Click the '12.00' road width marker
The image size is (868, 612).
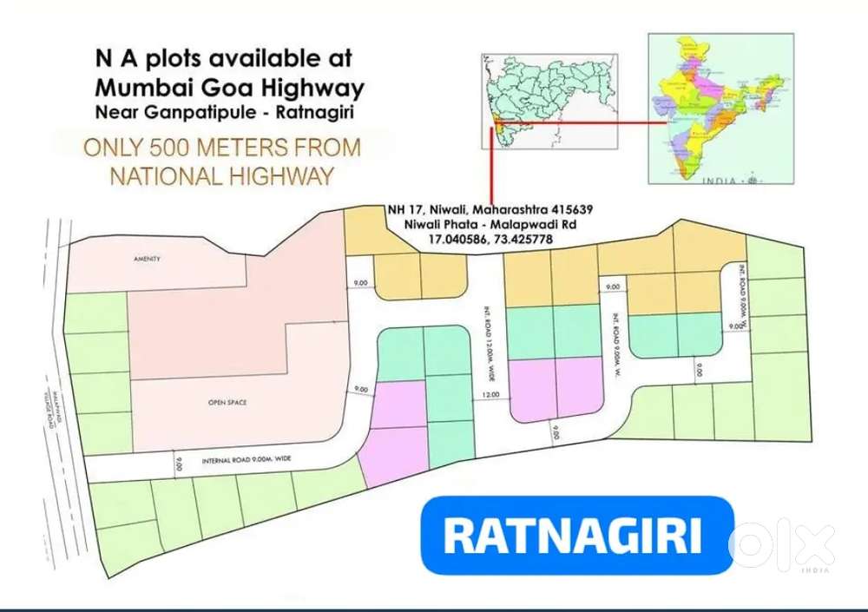point(492,394)
